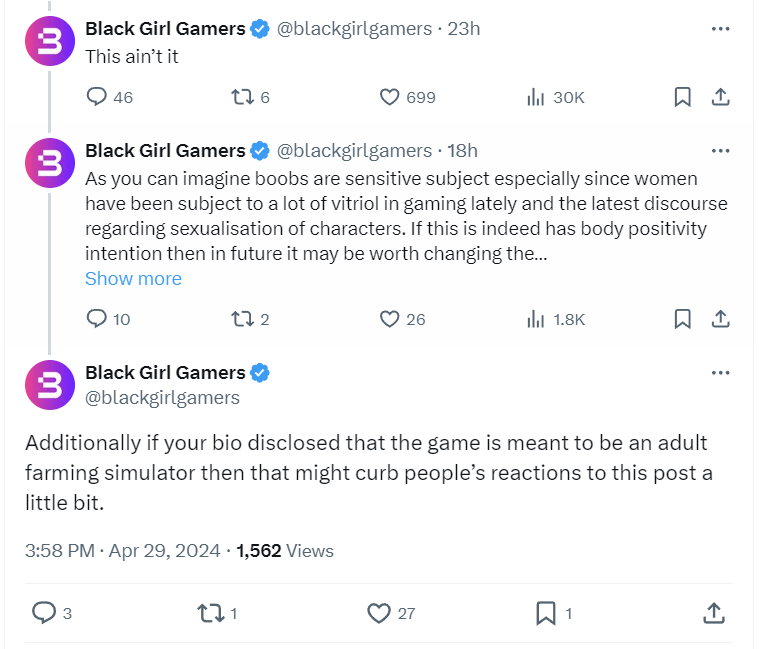Like the tweet with 26 likes
The height and width of the screenshot is (649, 765).
(x=391, y=319)
